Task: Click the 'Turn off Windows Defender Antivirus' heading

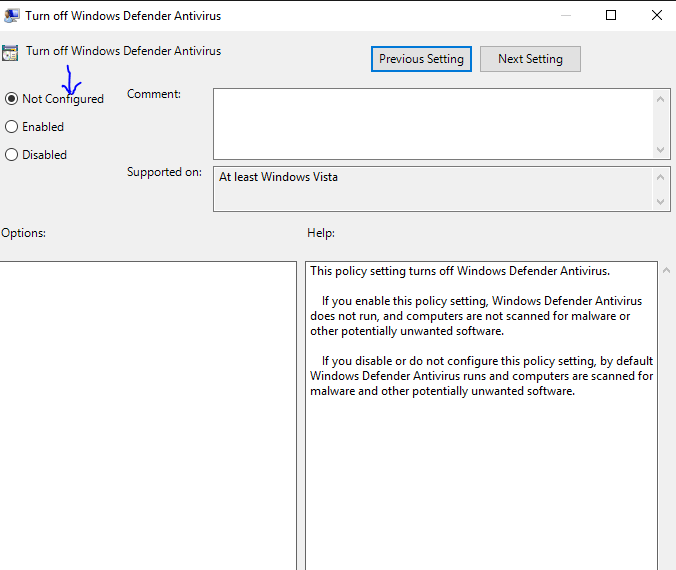Action: coord(124,51)
